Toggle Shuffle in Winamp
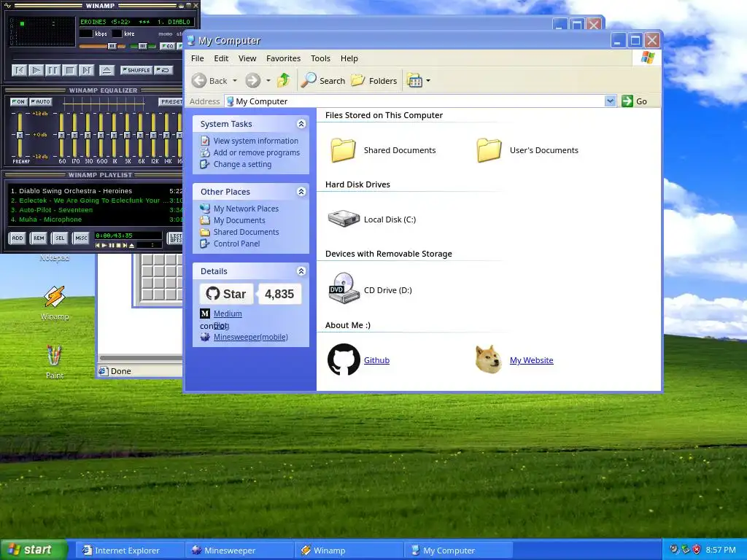 point(136,70)
